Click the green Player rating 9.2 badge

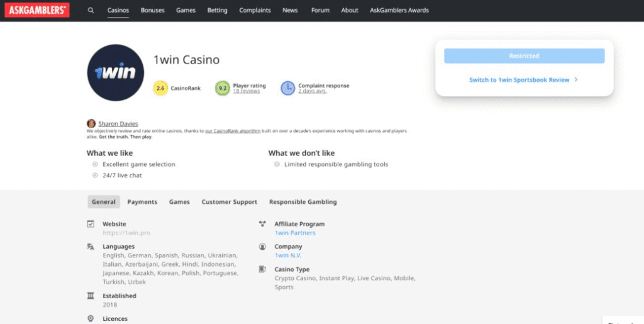222,89
